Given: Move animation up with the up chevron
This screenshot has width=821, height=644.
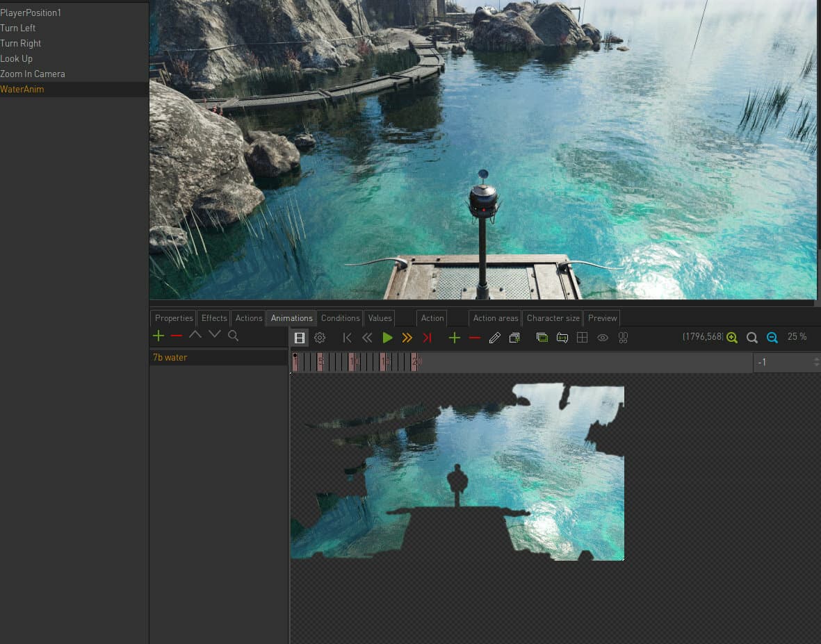Looking at the screenshot, I should tap(195, 334).
